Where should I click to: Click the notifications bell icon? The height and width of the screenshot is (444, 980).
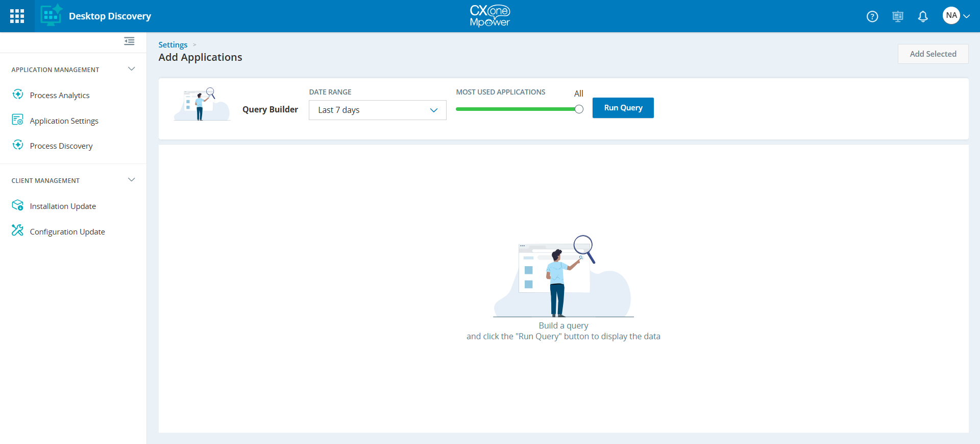coord(922,16)
